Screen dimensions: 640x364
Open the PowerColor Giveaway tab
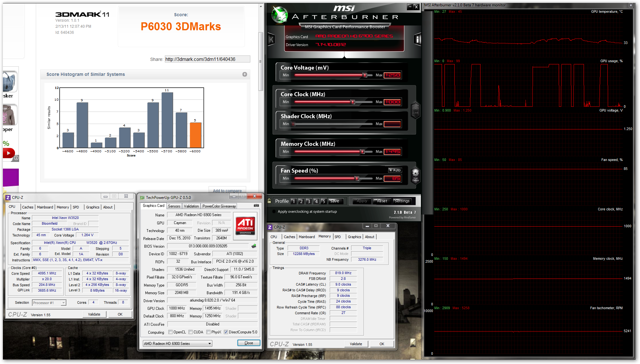coord(219,206)
